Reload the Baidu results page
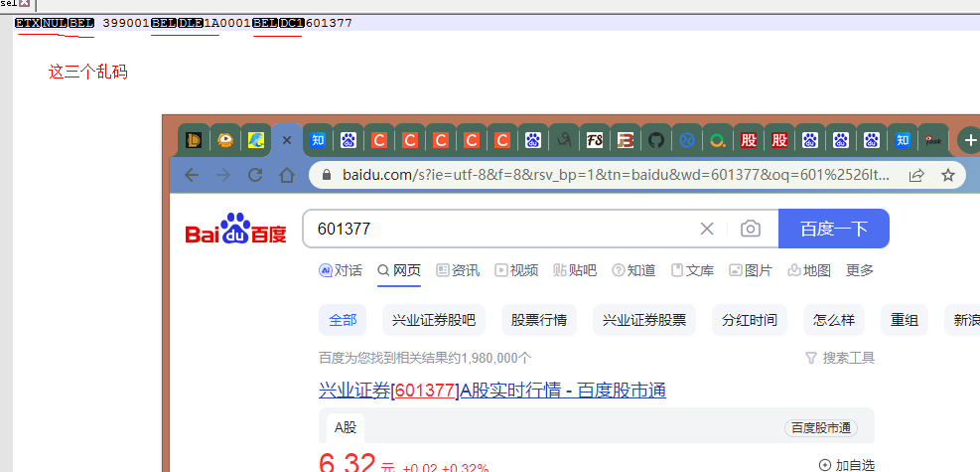 [255, 175]
